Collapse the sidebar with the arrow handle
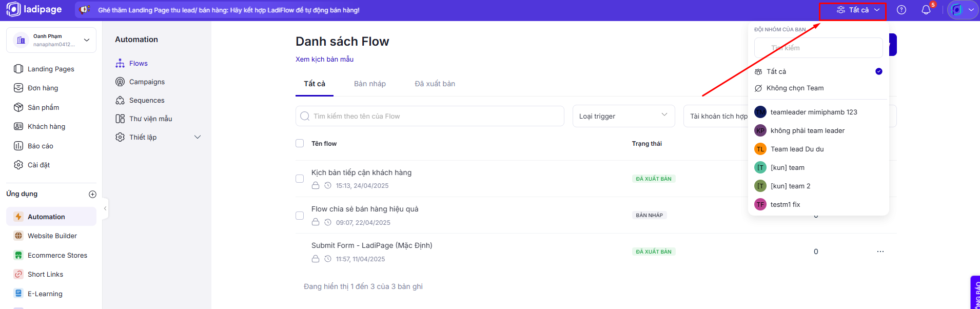Screen dimensions: 980x309 (105, 208)
